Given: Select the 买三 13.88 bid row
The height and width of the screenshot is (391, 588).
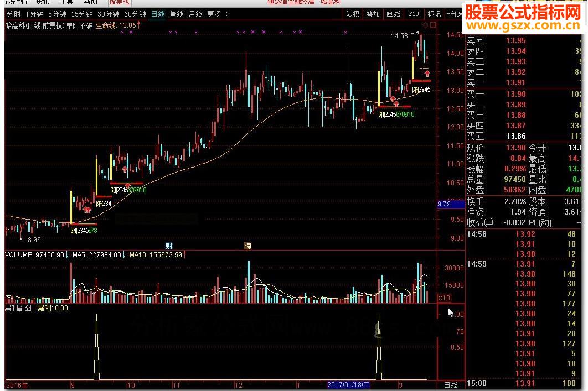Looking at the screenshot, I should (523, 116).
